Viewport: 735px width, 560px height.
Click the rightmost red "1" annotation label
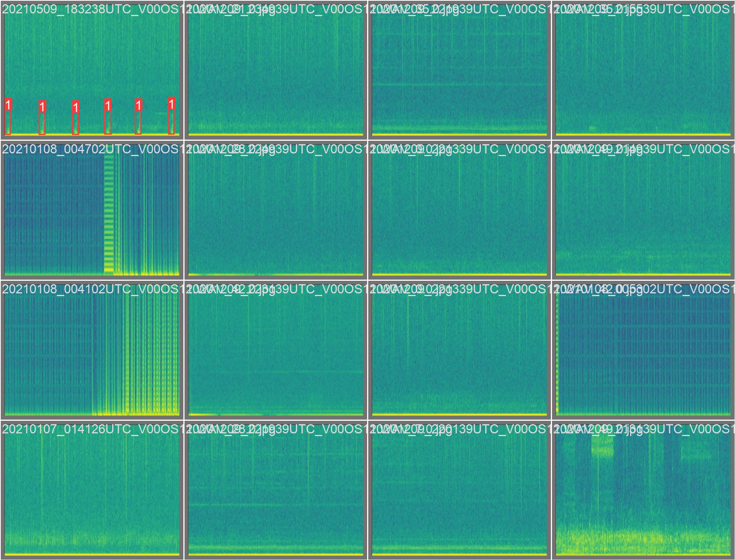[171, 103]
